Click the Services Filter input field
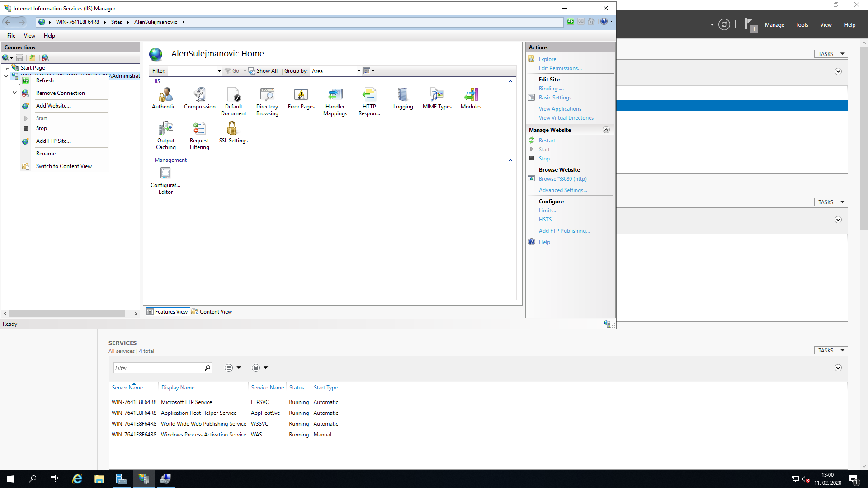This screenshot has height=488, width=868. (158, 368)
